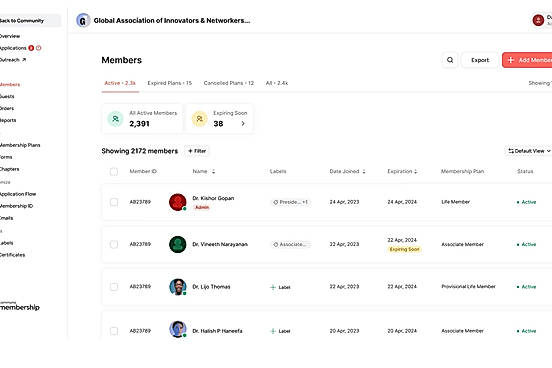
Task: Toggle the select-all members checkbox
Action: (114, 171)
